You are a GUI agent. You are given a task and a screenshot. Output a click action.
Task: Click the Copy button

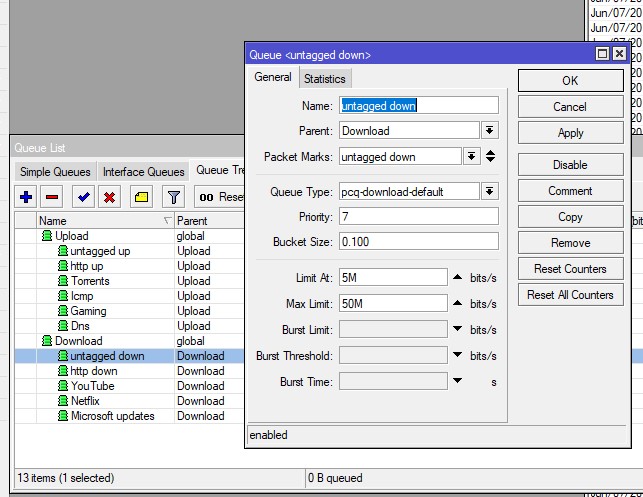pos(570,217)
